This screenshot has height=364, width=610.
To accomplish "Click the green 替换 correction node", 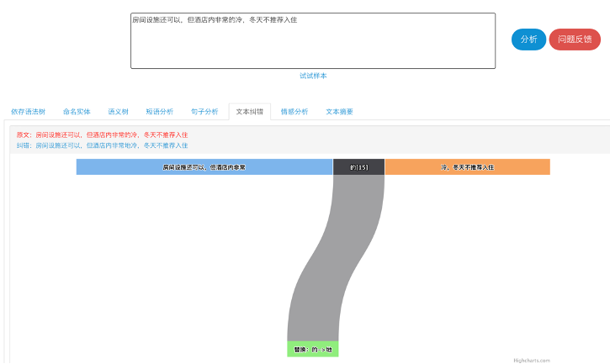I will (x=312, y=349).
